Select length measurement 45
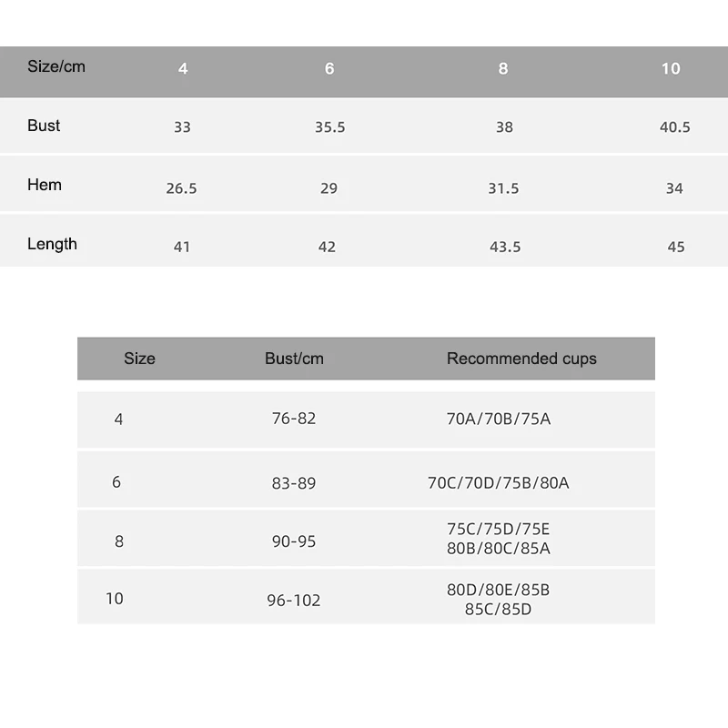The image size is (728, 728). (x=675, y=247)
